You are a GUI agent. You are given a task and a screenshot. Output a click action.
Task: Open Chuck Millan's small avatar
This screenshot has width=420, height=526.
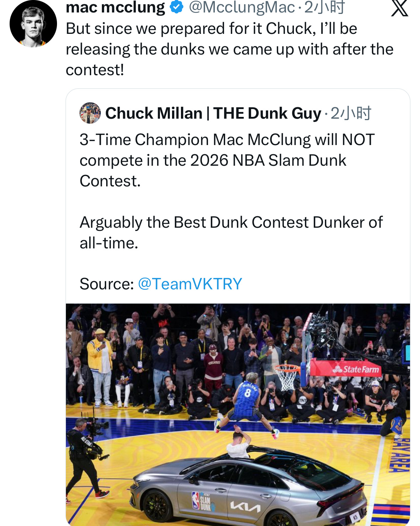(90, 113)
